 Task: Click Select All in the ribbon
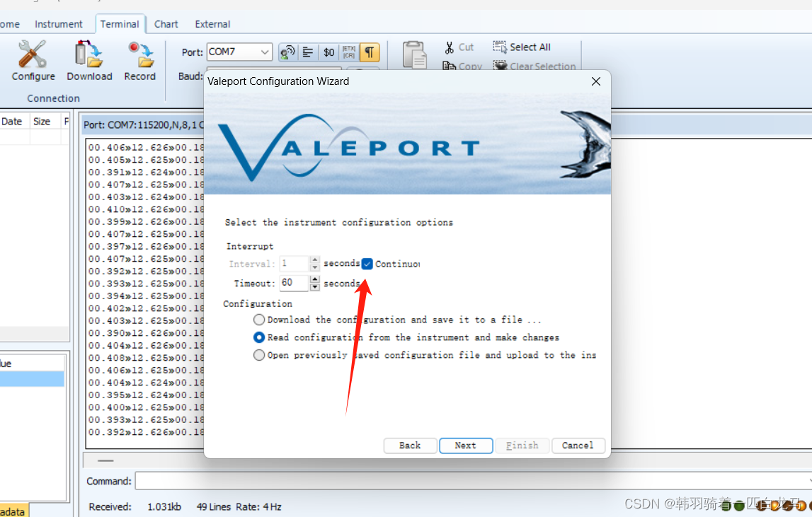tap(522, 47)
